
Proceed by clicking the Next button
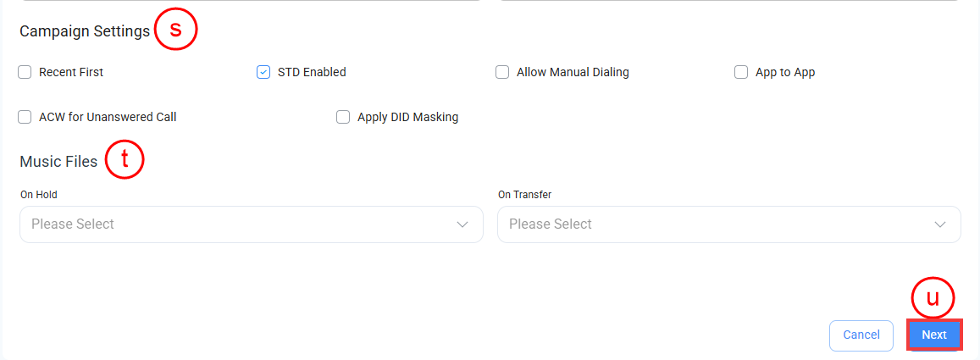[x=934, y=335]
